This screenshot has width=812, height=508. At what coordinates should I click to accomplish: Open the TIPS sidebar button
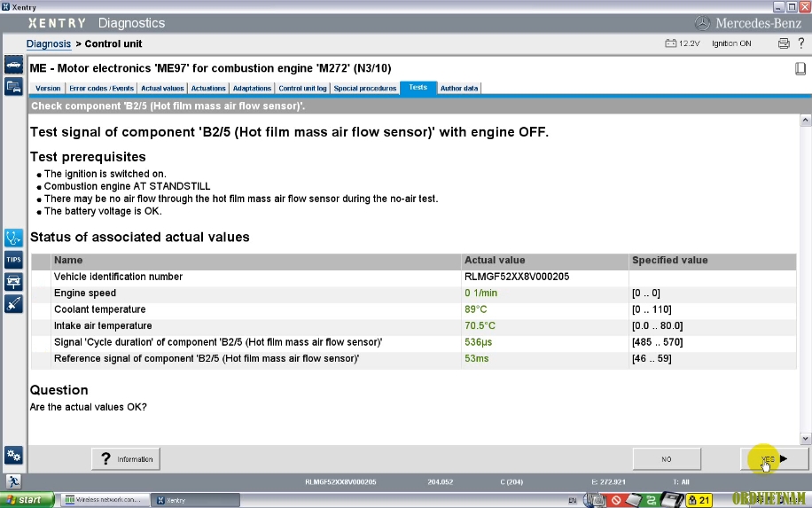coord(13,260)
